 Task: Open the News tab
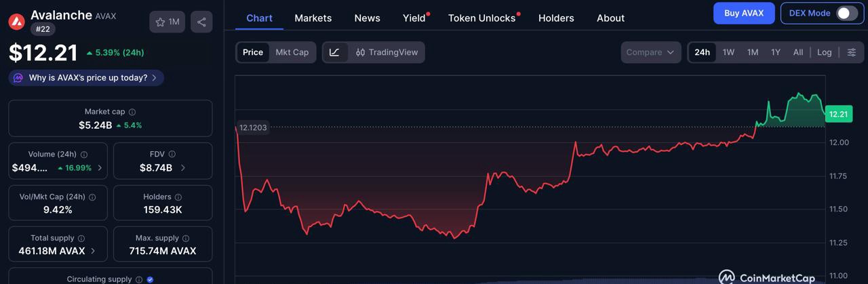pos(367,18)
